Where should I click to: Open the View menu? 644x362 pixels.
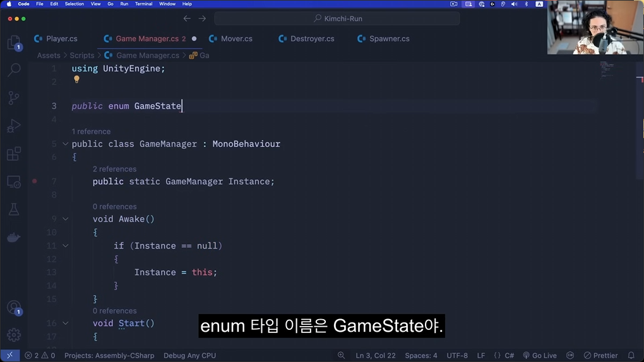point(95,4)
